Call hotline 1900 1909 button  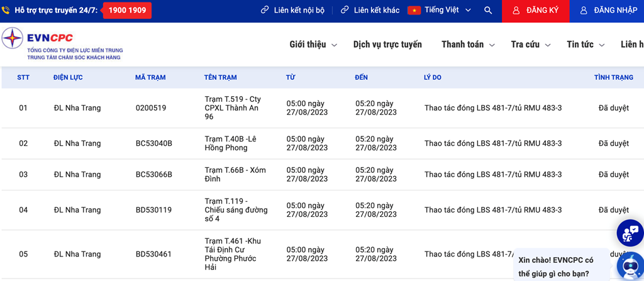click(x=127, y=10)
